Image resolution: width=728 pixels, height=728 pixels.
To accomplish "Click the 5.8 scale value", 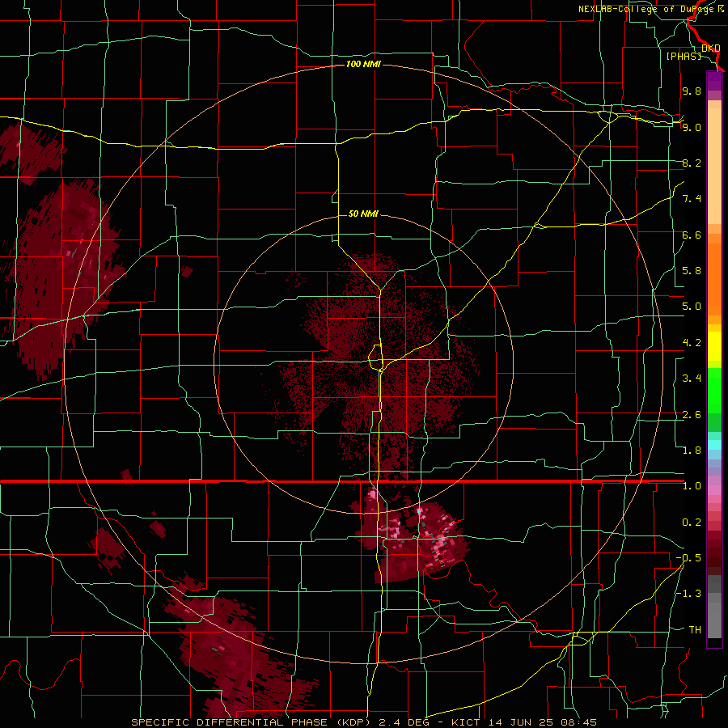I will click(692, 270).
